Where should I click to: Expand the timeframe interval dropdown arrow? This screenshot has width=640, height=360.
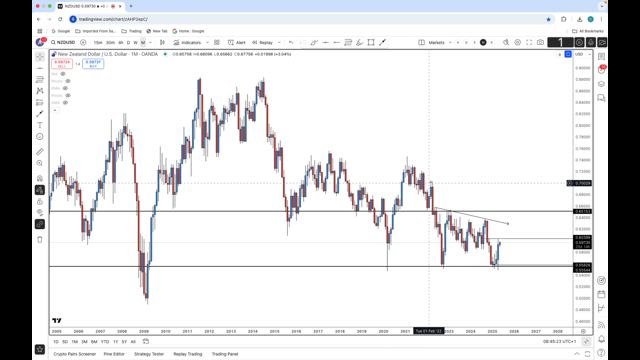(150, 42)
